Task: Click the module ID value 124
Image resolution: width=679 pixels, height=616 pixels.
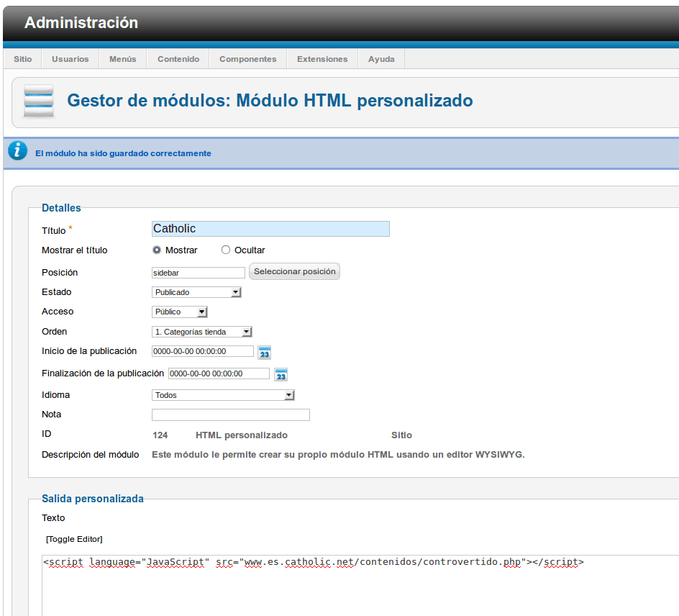Action: (x=160, y=435)
